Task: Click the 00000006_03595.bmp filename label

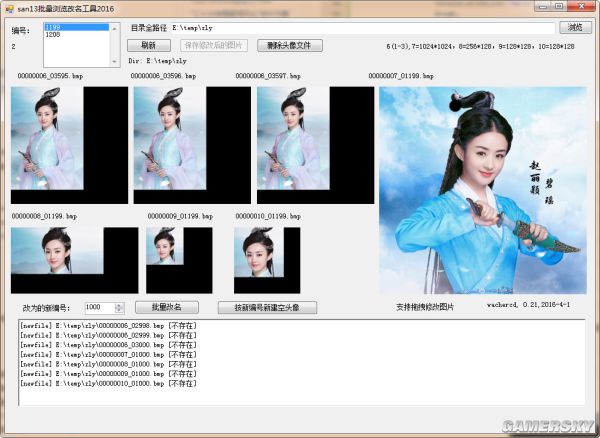Action: [50, 76]
